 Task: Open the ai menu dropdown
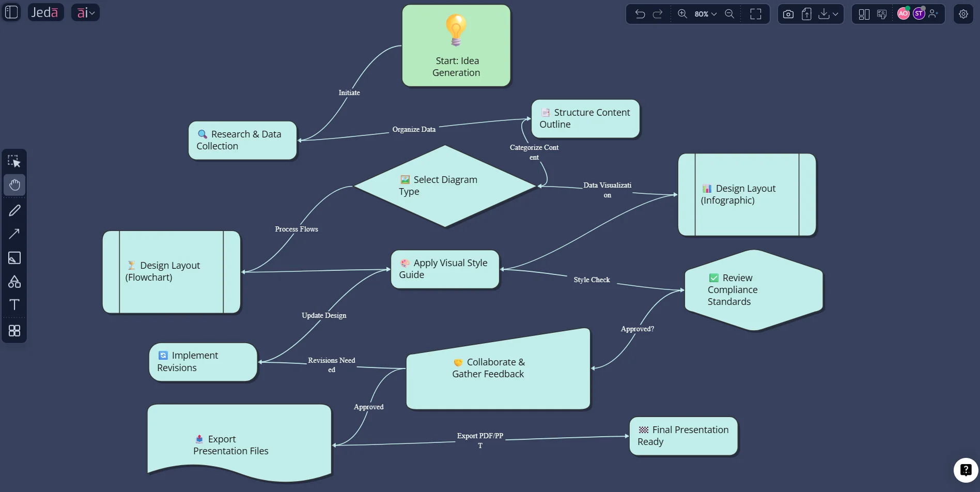tap(85, 12)
